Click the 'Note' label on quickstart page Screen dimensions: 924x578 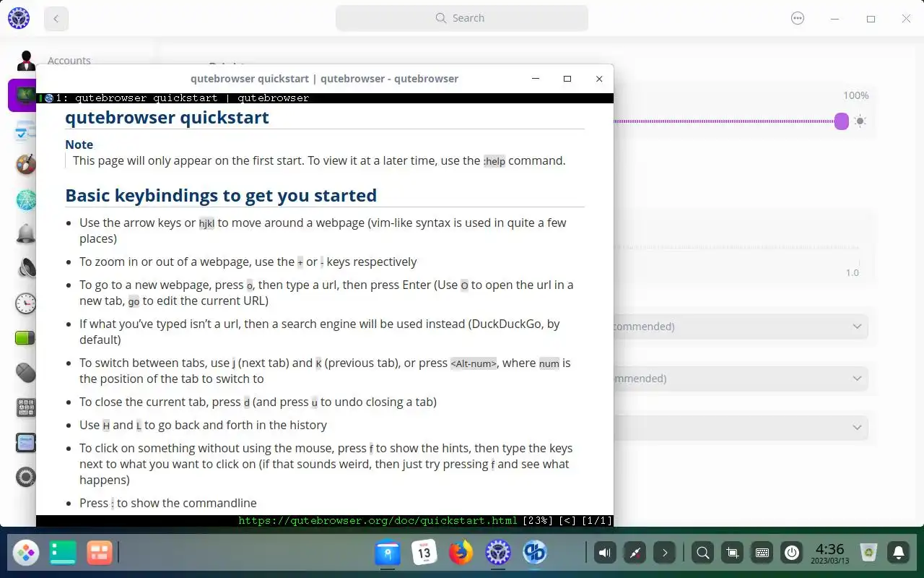(79, 144)
